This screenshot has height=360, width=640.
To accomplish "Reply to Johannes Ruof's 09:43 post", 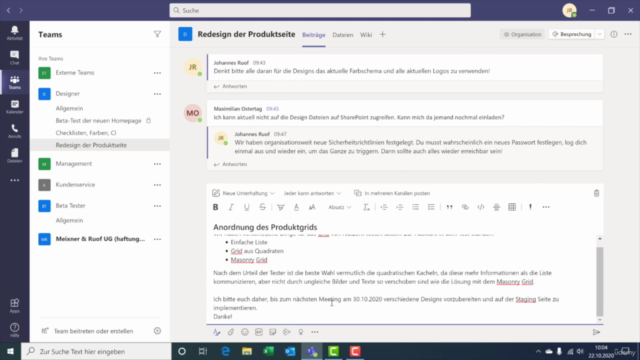I will tap(231, 86).
